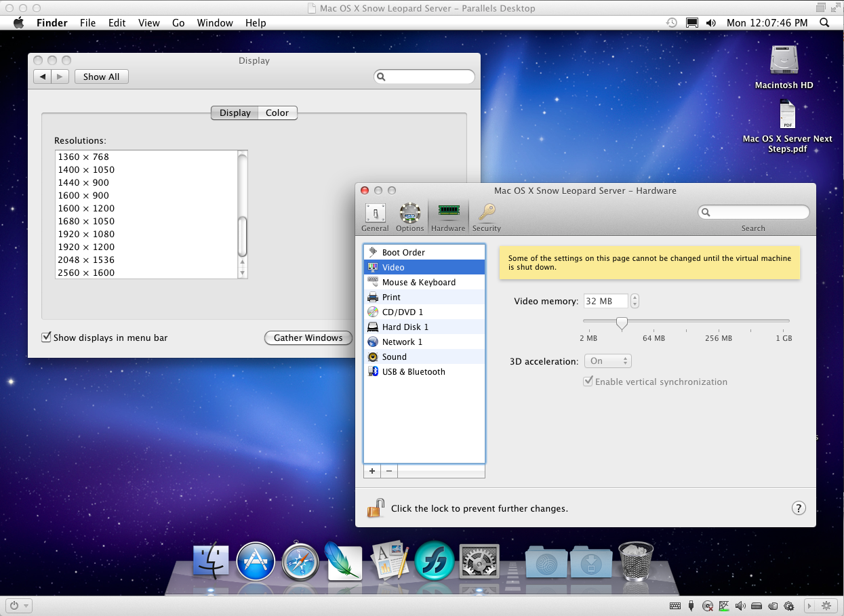Launch App Store from the Dock
This screenshot has height=616, width=844.
(256, 561)
